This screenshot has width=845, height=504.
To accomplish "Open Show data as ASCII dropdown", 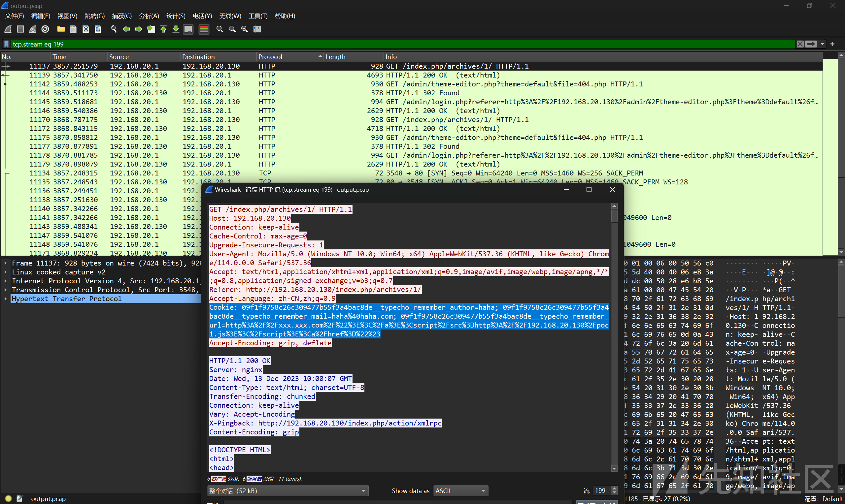I will tap(460, 491).
